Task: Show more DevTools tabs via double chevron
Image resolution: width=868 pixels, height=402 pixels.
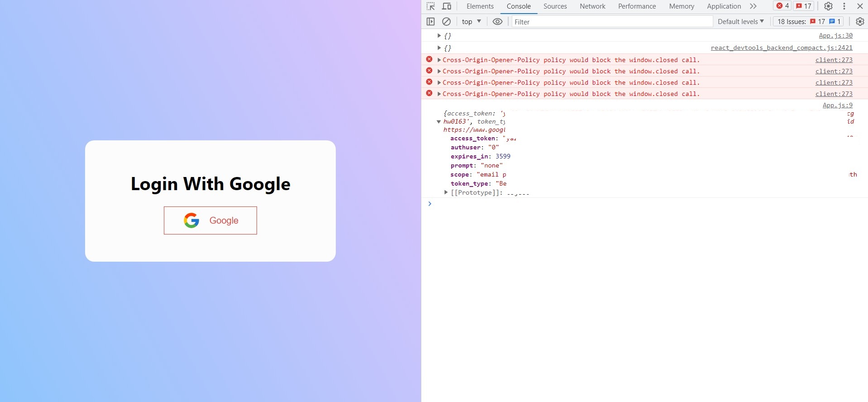Action: click(x=753, y=6)
